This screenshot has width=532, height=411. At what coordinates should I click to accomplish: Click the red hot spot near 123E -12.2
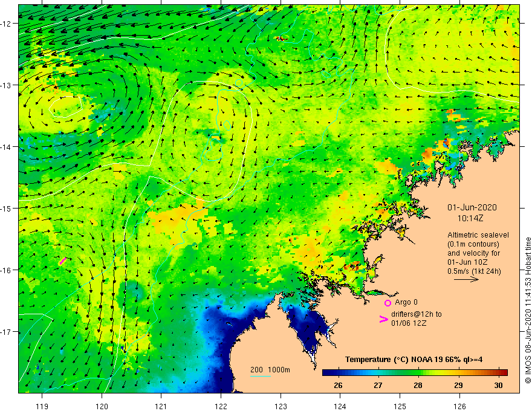tap(281, 39)
